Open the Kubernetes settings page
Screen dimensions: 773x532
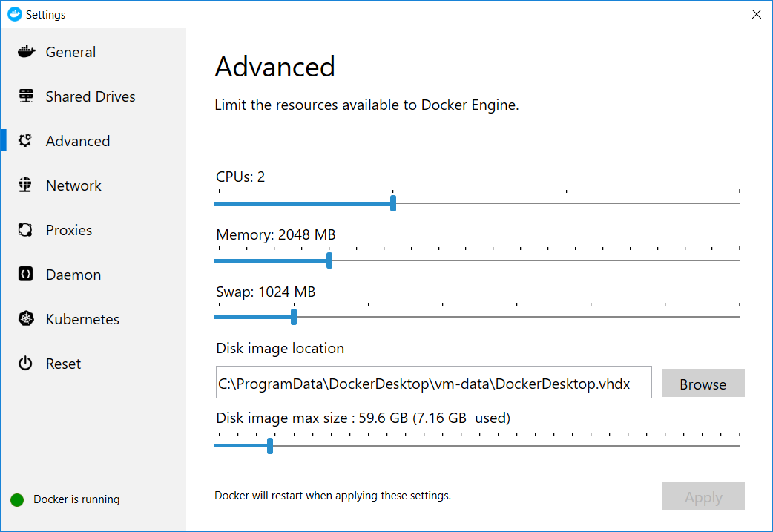[x=82, y=318]
